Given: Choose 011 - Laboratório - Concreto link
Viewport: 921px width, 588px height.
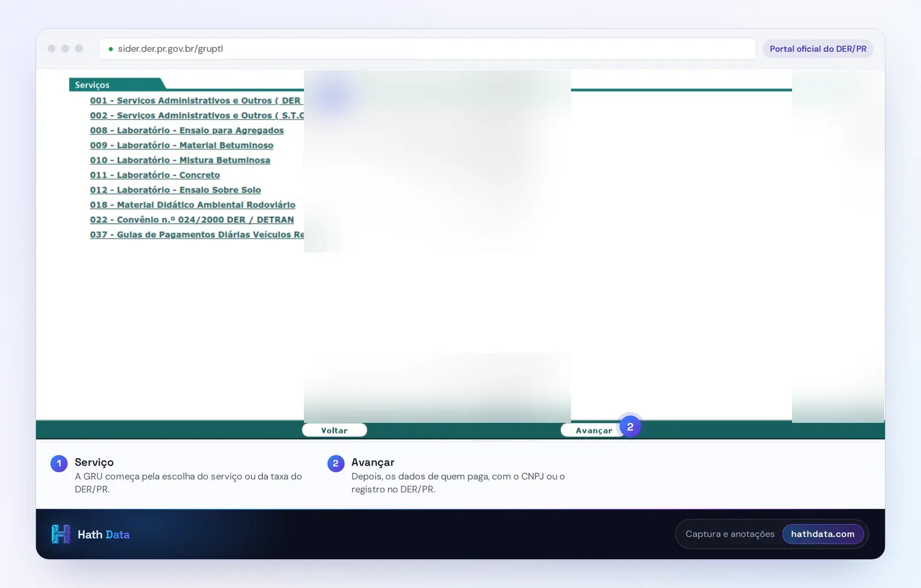Looking at the screenshot, I should click(155, 175).
